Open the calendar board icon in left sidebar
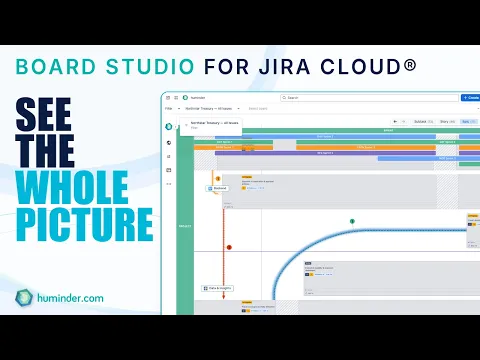480x360 pixels. (169, 170)
